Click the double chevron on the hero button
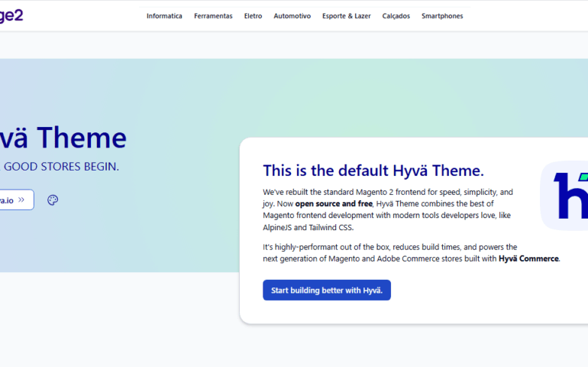 (22, 200)
